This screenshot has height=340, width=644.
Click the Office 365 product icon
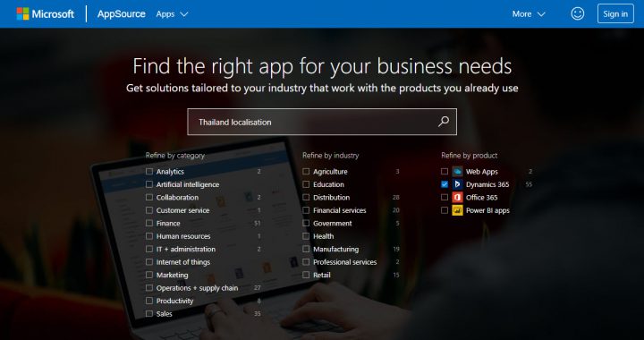(458, 198)
